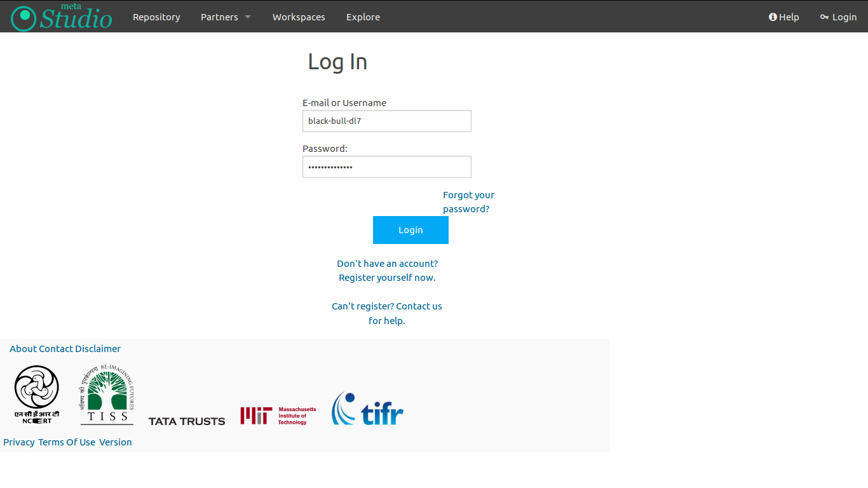This screenshot has height=488, width=868.
Task: Open the Disclaimer footer link
Action: [x=98, y=349]
